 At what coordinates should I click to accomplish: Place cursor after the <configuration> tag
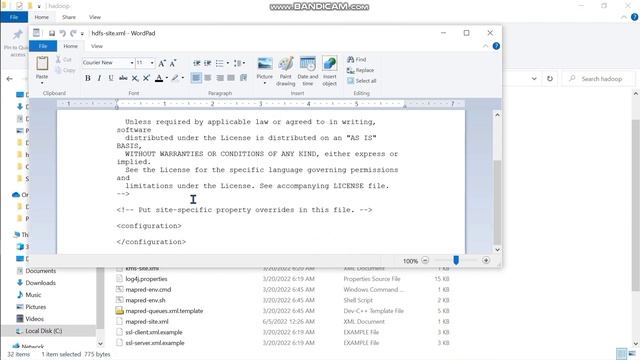tap(182, 226)
